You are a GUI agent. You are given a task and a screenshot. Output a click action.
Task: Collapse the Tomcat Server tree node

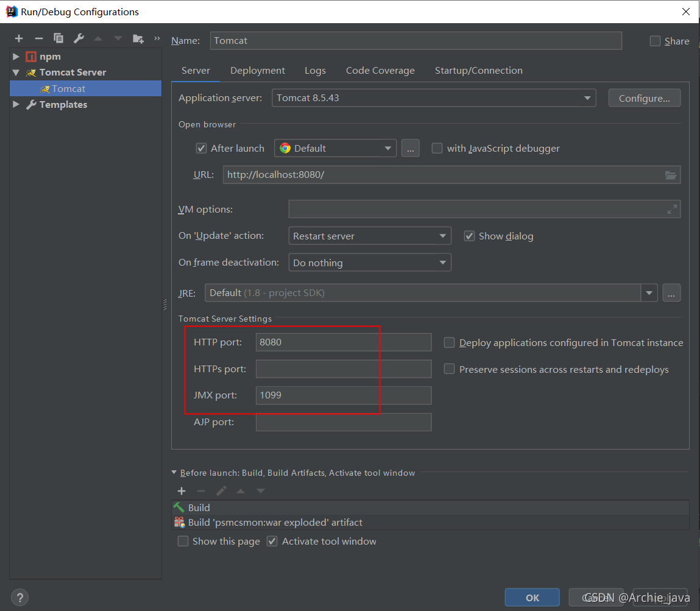(x=16, y=72)
